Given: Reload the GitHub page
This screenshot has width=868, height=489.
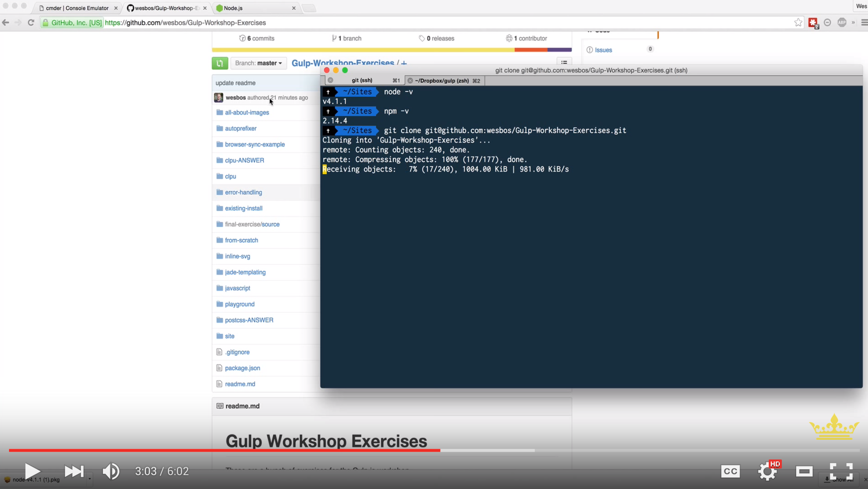Looking at the screenshot, I should [x=31, y=23].
